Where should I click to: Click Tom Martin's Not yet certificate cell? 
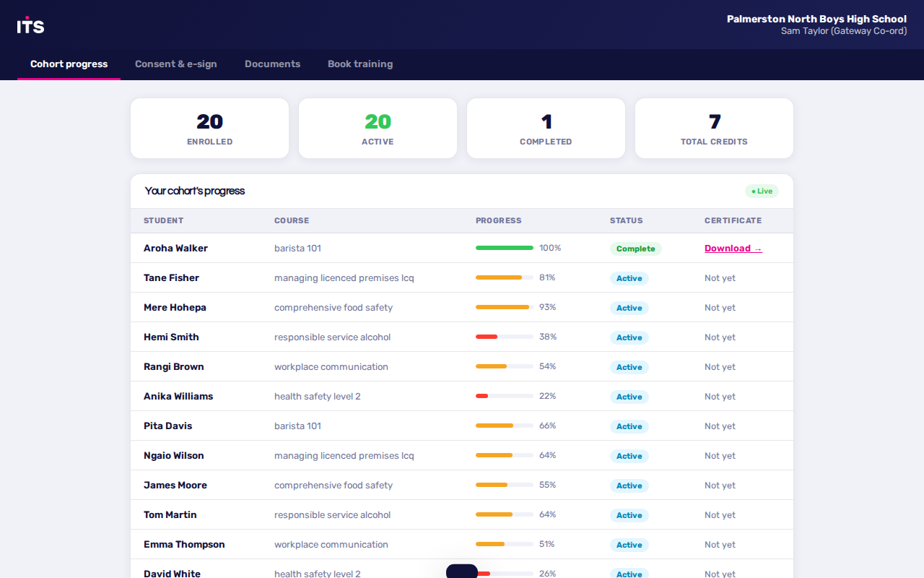pyautogui.click(x=720, y=515)
